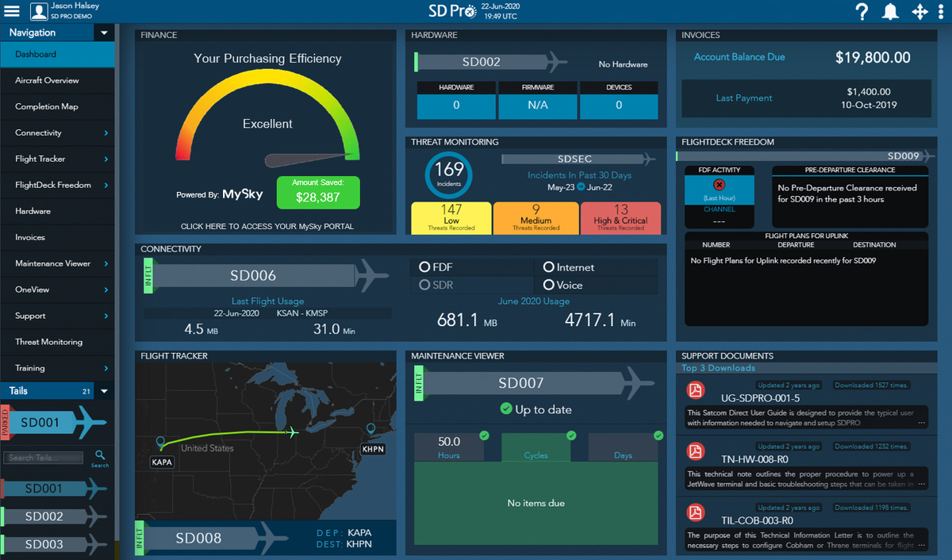Select the Voice radio button
The height and width of the screenshot is (560, 952).
pyautogui.click(x=548, y=285)
